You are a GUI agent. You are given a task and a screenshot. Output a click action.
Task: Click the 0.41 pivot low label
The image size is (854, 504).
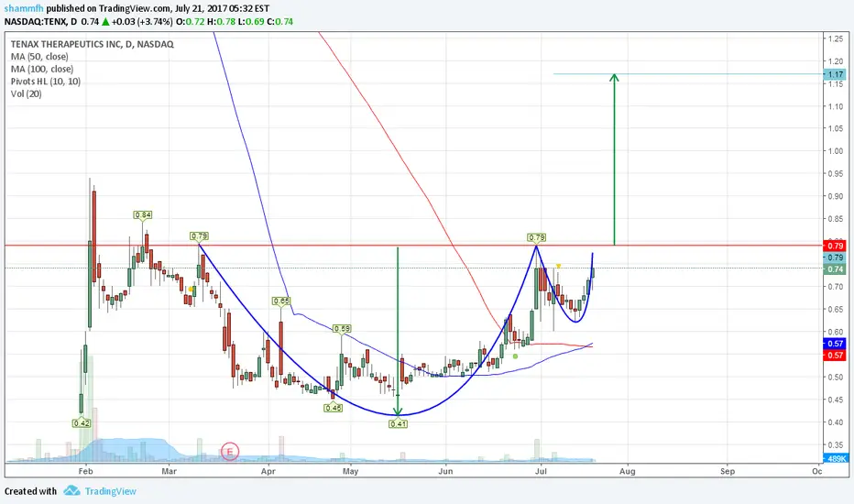click(398, 424)
